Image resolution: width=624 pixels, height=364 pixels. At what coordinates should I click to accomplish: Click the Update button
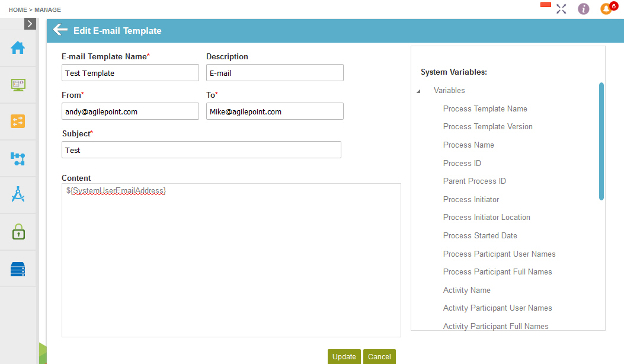tap(344, 356)
